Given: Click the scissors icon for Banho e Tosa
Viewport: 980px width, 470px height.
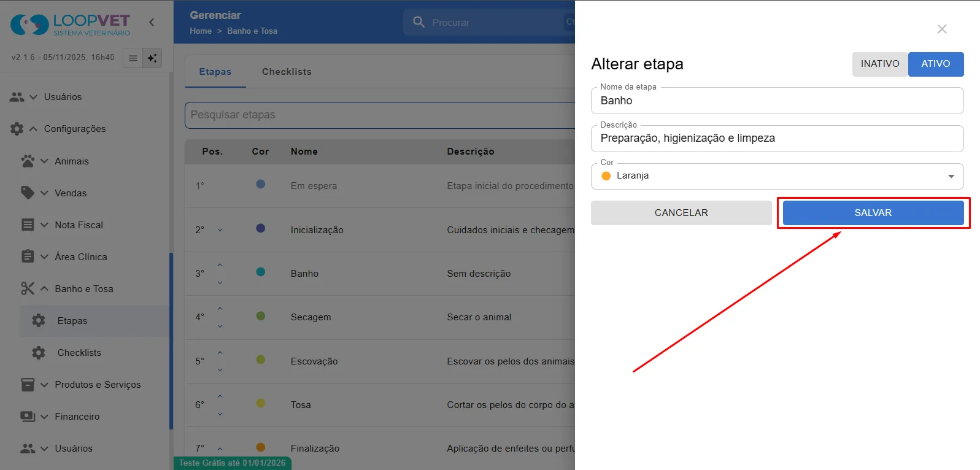Looking at the screenshot, I should coord(28,288).
